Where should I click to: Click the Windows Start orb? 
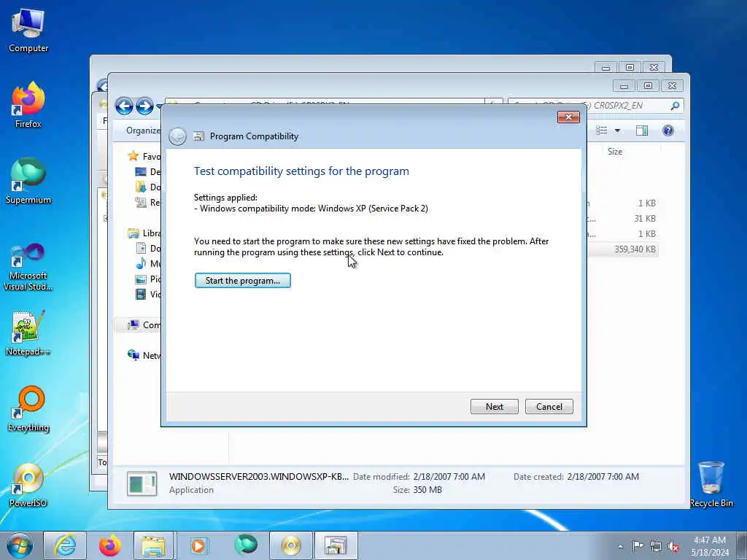point(20,545)
